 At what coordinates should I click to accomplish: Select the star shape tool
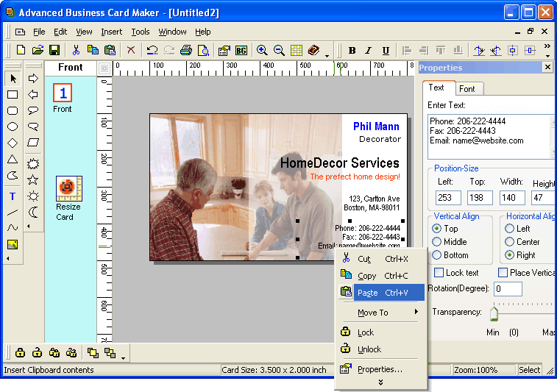[x=33, y=179]
